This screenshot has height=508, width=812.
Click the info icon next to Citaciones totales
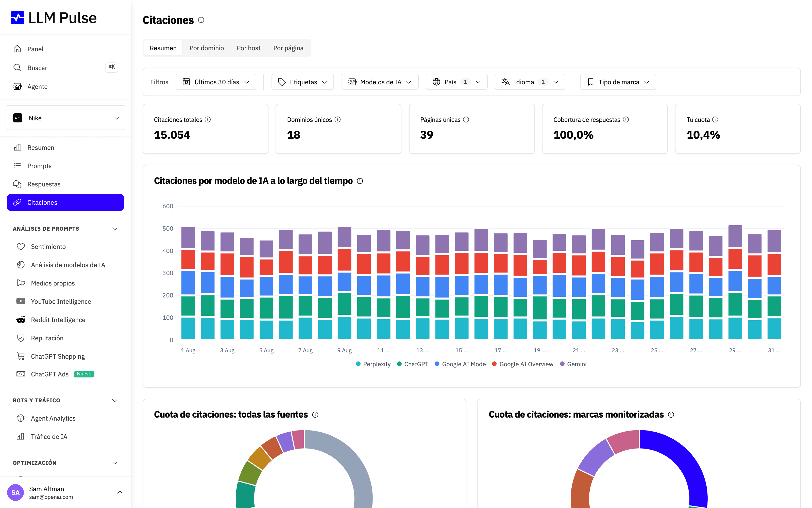(x=208, y=120)
